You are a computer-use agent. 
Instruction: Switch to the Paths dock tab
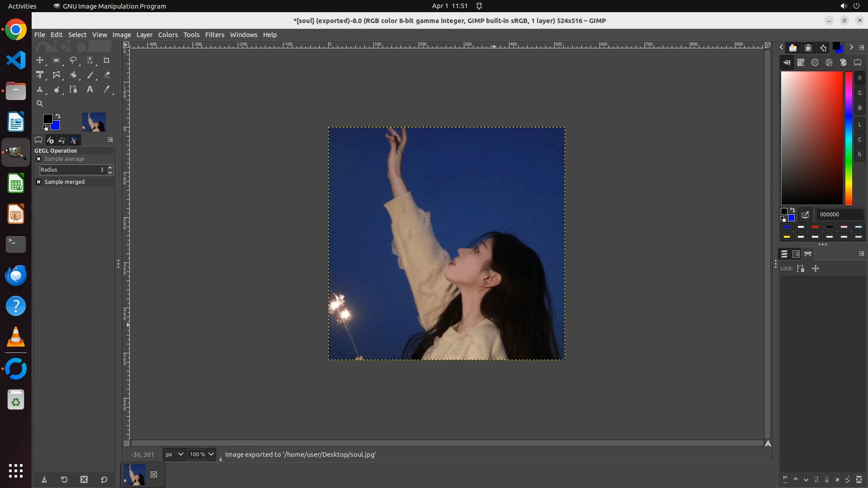(808, 254)
